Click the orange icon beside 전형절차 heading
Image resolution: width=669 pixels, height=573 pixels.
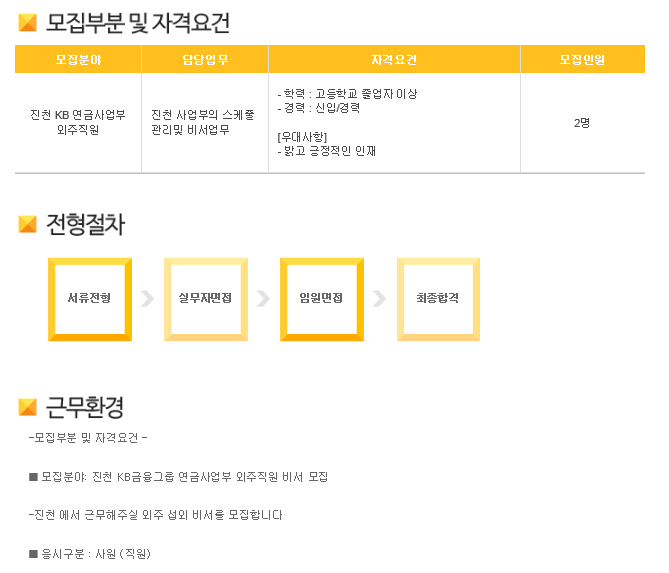[28, 225]
